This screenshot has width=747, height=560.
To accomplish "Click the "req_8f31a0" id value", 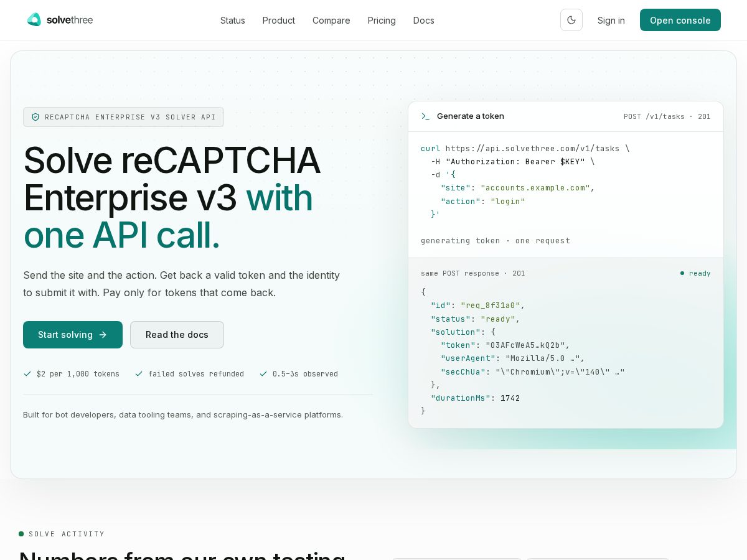I will pos(491,306).
